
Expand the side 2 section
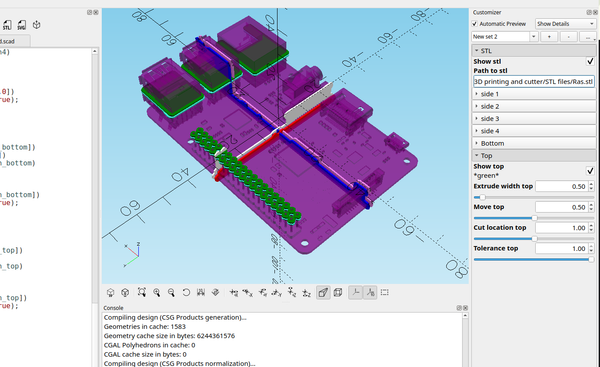tap(534, 106)
